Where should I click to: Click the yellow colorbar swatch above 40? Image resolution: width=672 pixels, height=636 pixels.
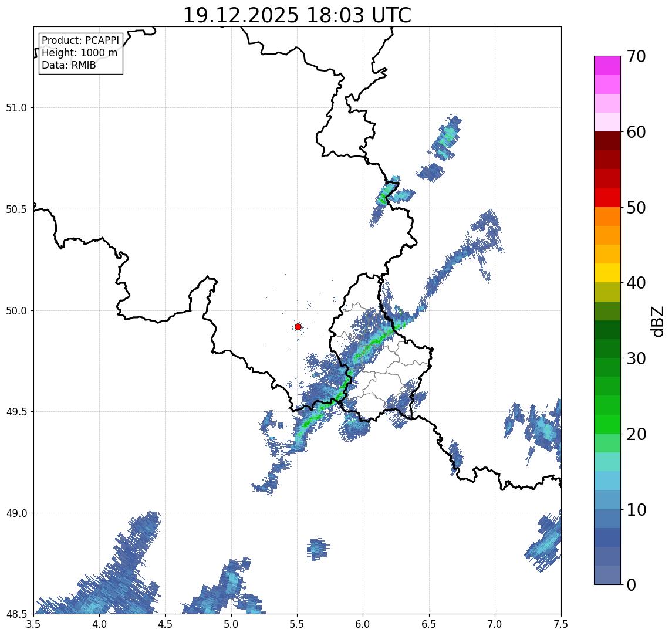[x=607, y=273]
